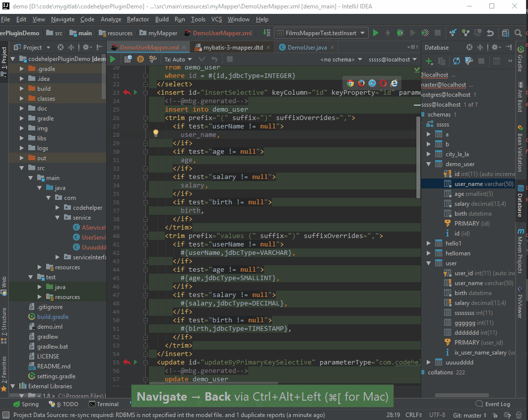
Task: Open the Project view selector dropdown
Action: pyautogui.click(x=32, y=48)
